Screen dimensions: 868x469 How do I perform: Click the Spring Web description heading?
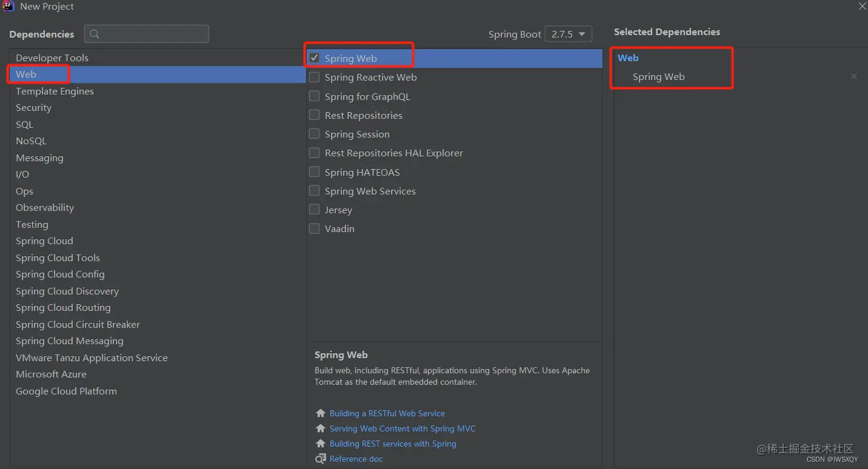341,355
